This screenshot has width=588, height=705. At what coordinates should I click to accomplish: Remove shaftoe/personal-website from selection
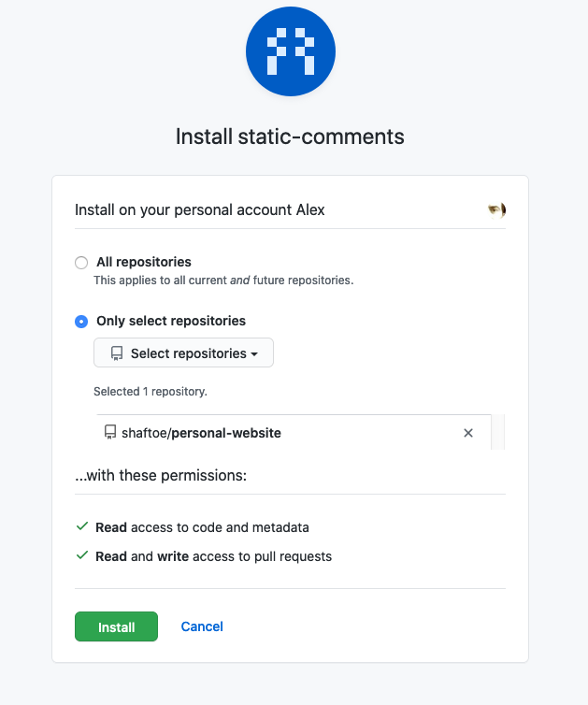click(468, 433)
